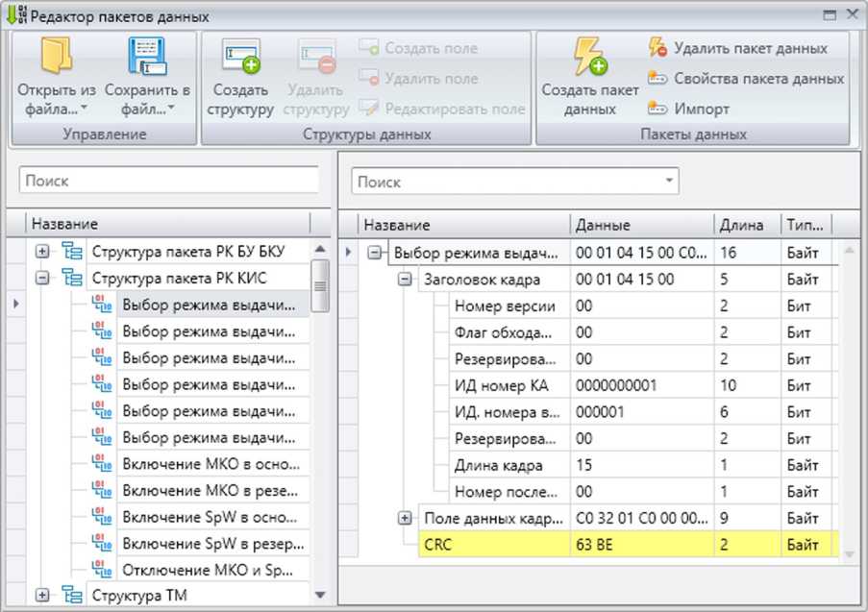Open the Сохранить в файл dropdown arrow
The image size is (868, 612).
coord(171,109)
